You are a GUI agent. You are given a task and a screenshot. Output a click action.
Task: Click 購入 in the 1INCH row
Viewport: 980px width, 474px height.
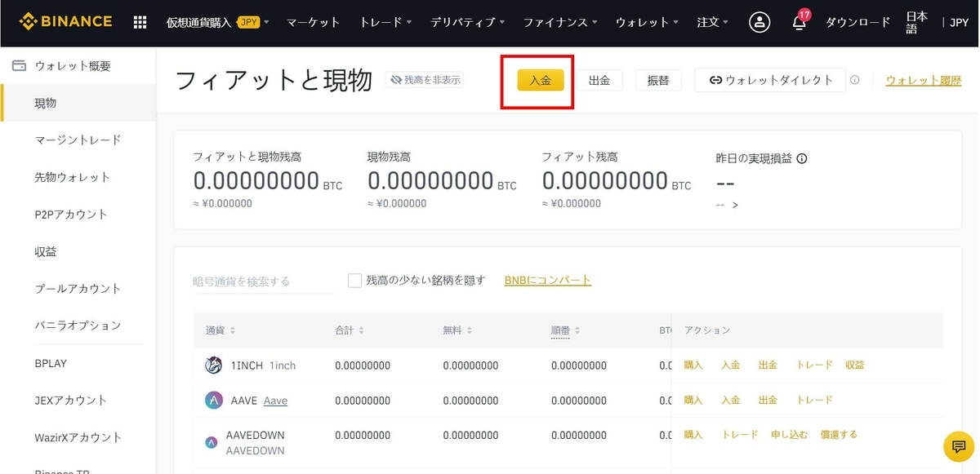tap(693, 365)
